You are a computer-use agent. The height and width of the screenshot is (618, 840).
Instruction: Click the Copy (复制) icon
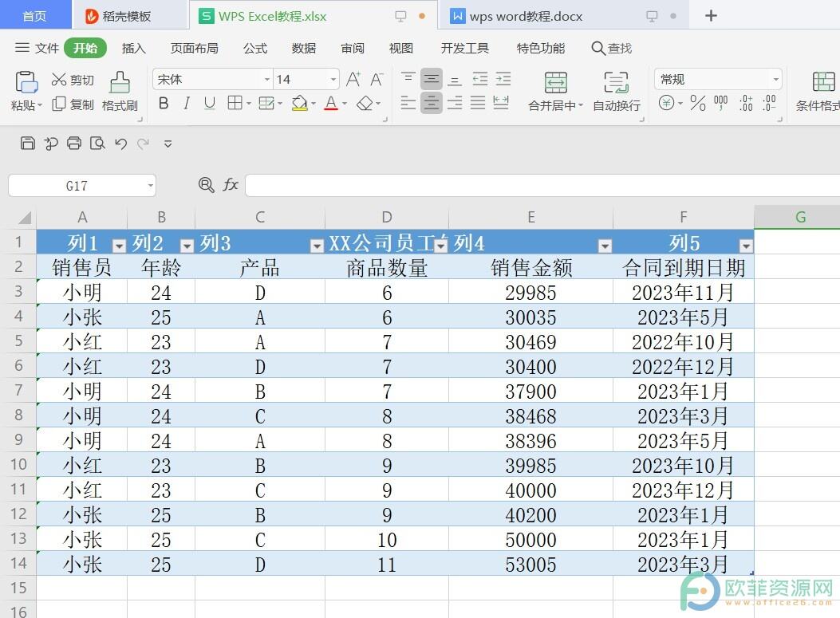point(58,104)
